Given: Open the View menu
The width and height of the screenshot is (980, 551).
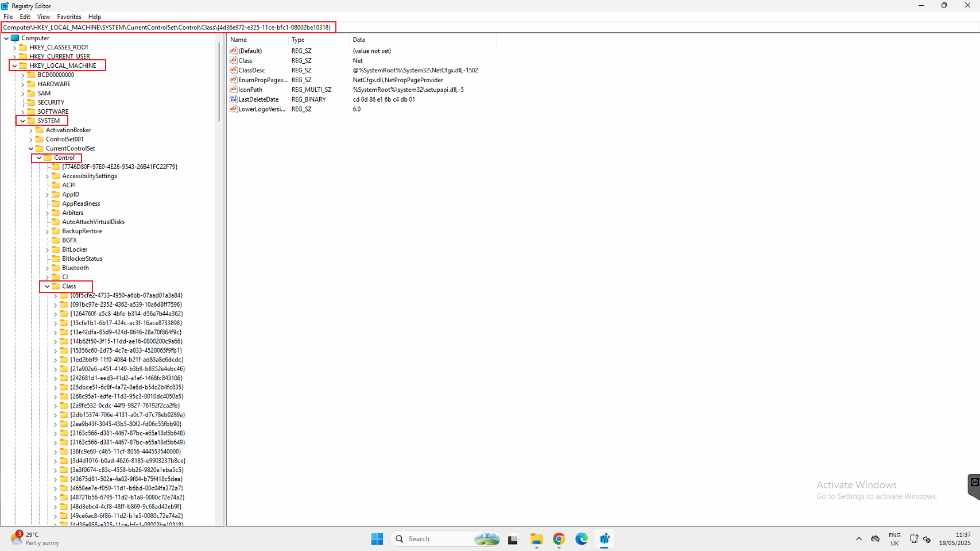Looking at the screenshot, I should pyautogui.click(x=44, y=17).
